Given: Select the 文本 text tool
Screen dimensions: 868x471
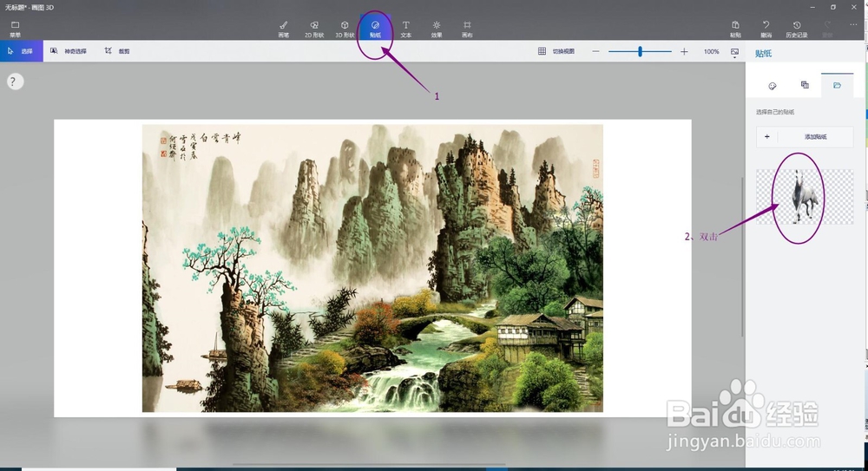Looking at the screenshot, I should (x=405, y=29).
